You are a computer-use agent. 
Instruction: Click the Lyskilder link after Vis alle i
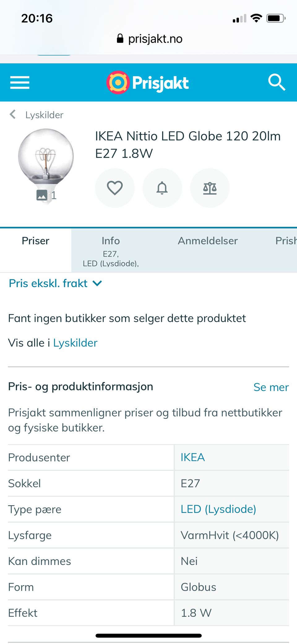[x=75, y=343]
